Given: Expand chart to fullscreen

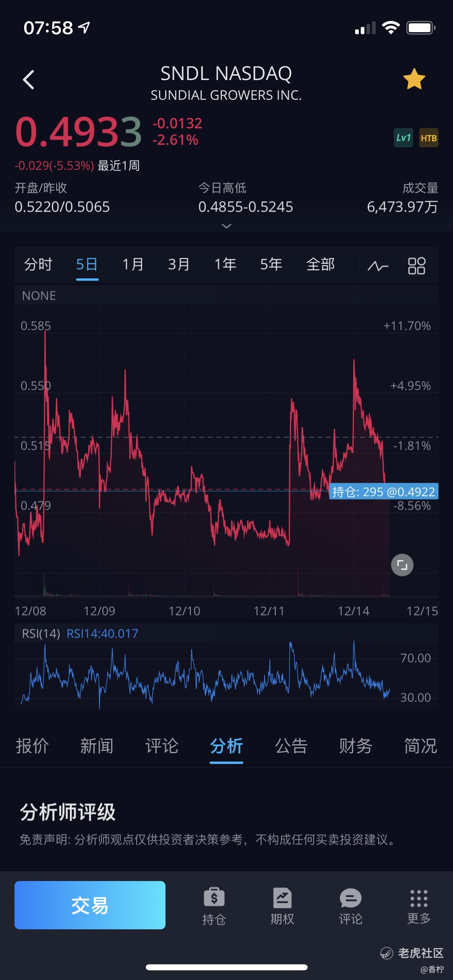Looking at the screenshot, I should (402, 565).
